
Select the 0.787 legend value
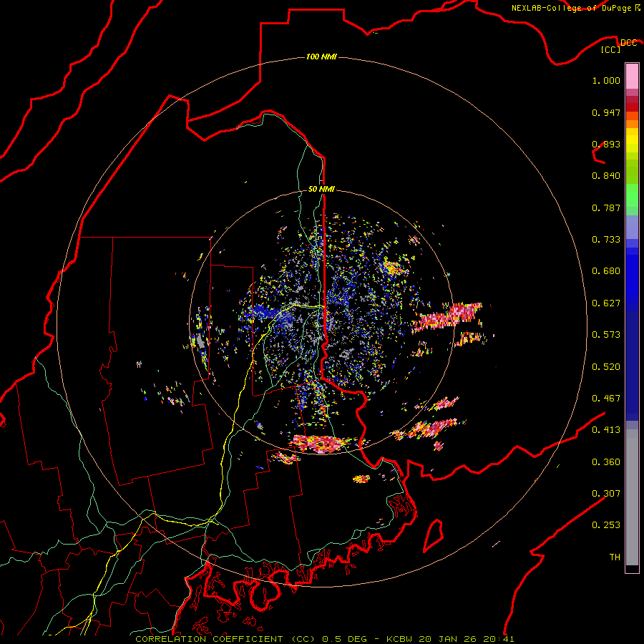606,208
